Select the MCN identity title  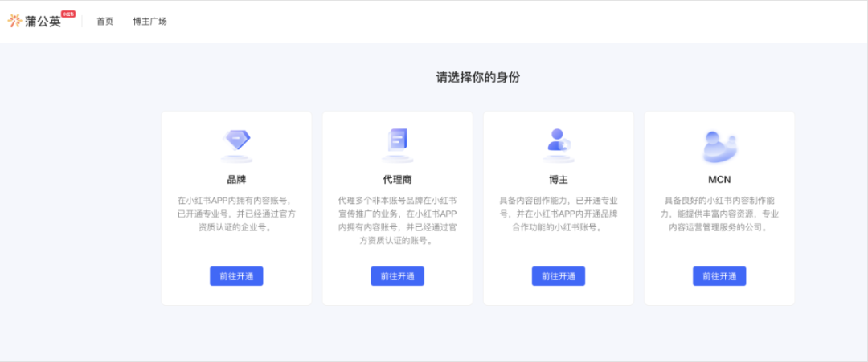click(719, 179)
